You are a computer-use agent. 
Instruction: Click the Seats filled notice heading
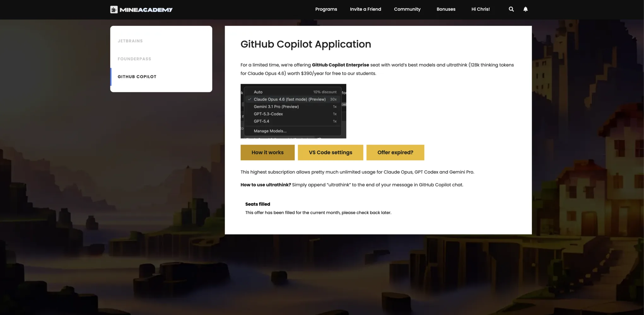[258, 204]
